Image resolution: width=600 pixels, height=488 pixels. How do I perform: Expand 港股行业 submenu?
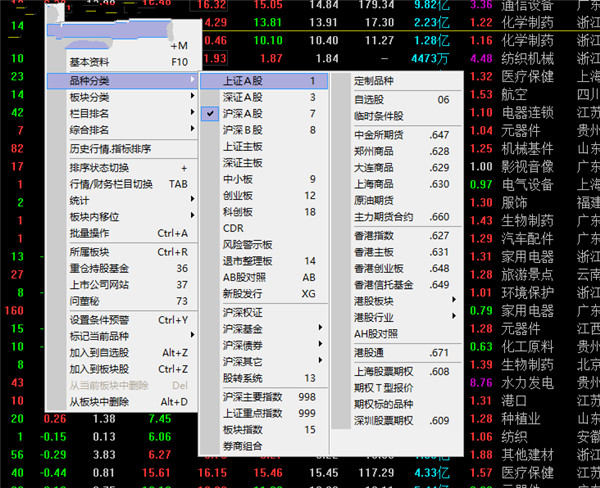(397, 318)
